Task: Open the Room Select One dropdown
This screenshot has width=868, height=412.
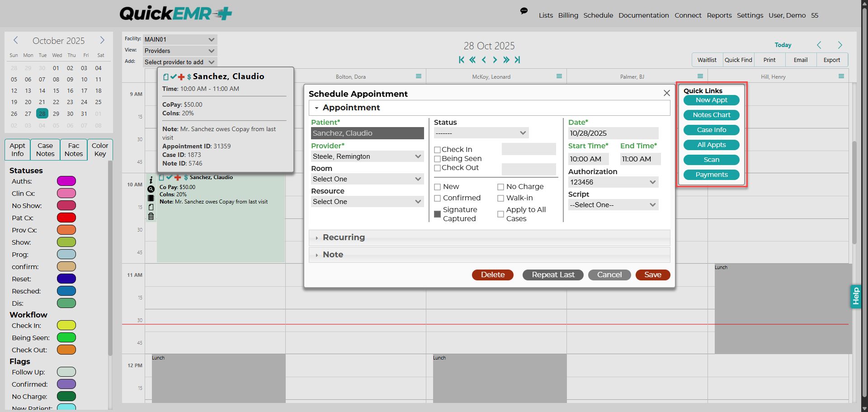Action: [x=367, y=179]
